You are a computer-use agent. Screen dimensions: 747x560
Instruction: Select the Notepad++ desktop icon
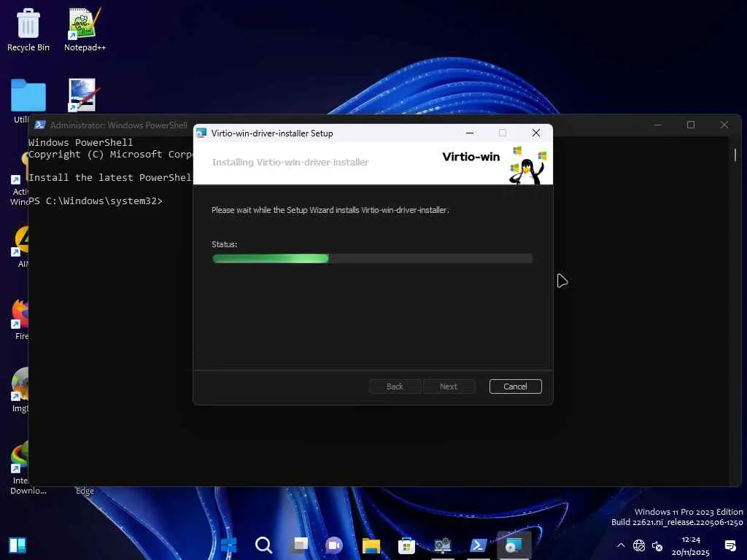pos(85,29)
